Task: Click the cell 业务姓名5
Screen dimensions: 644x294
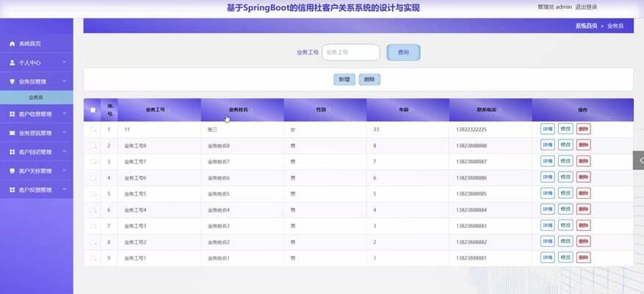Action: (x=219, y=194)
